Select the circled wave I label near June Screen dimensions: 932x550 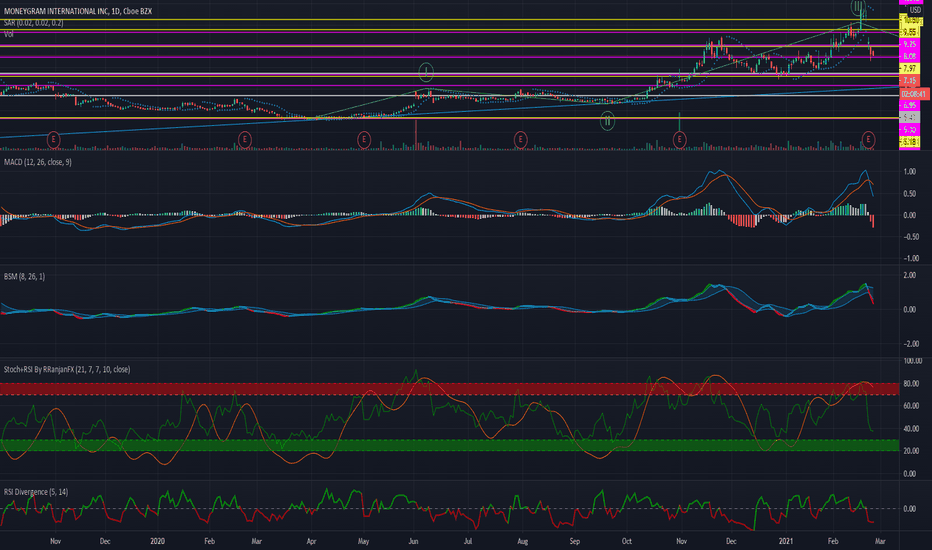click(426, 72)
